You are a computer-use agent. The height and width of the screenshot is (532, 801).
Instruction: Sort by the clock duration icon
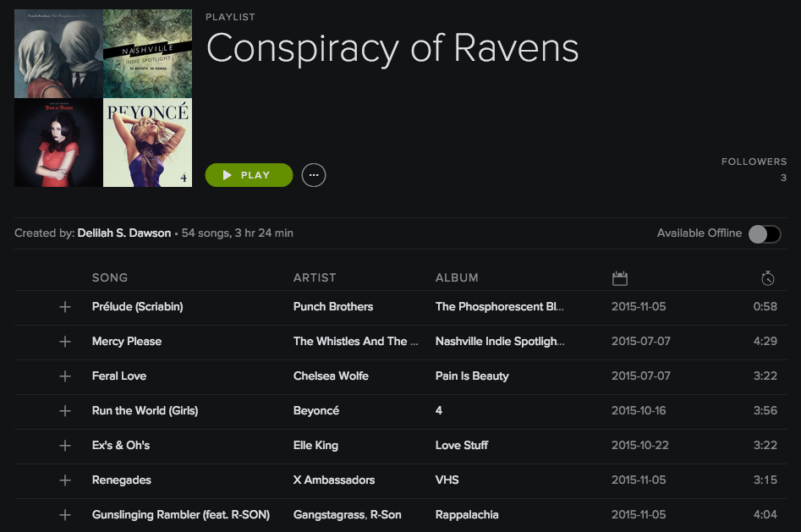point(768,278)
